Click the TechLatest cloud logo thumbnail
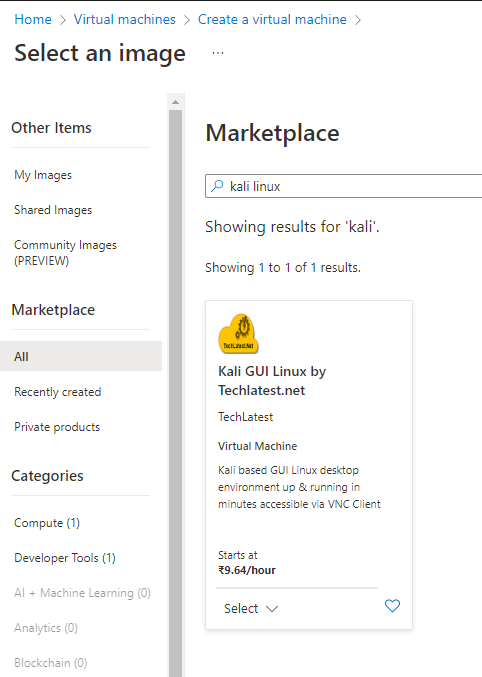 [238, 334]
